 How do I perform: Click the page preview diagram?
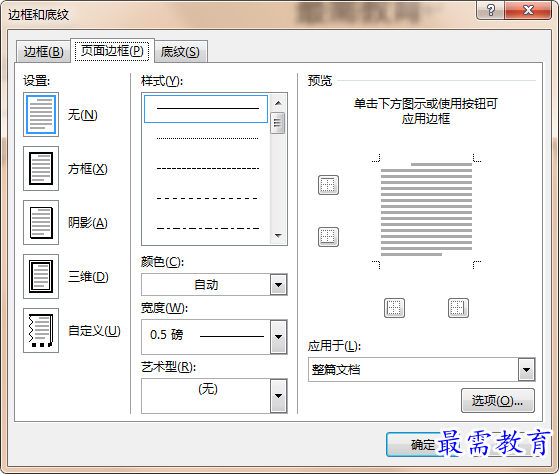(426, 211)
